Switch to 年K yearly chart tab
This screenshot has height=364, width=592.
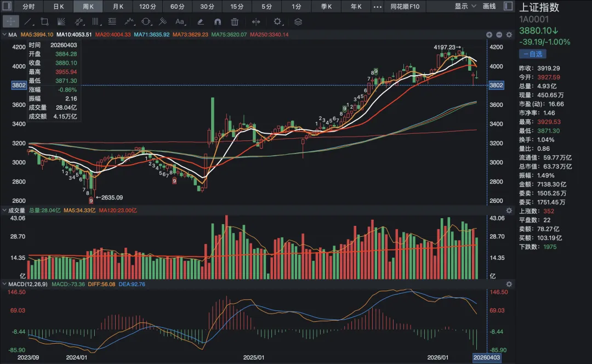pyautogui.click(x=356, y=7)
